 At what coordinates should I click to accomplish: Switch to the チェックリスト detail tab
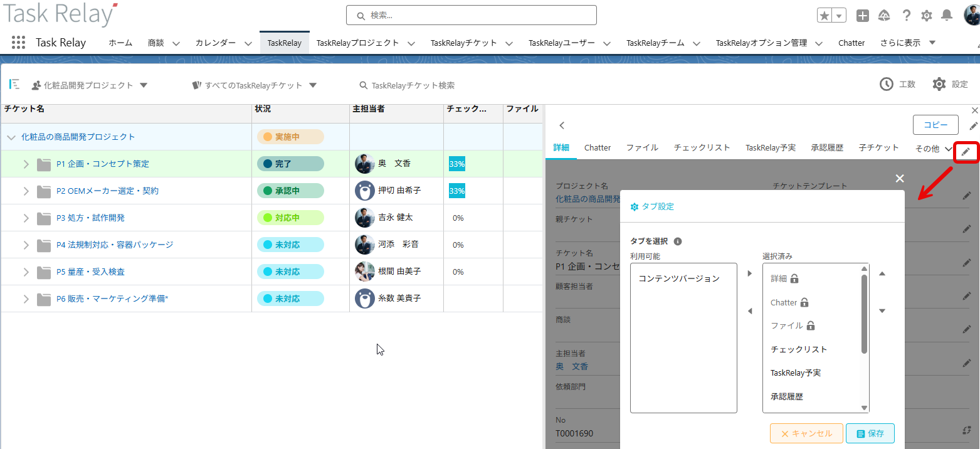point(702,147)
